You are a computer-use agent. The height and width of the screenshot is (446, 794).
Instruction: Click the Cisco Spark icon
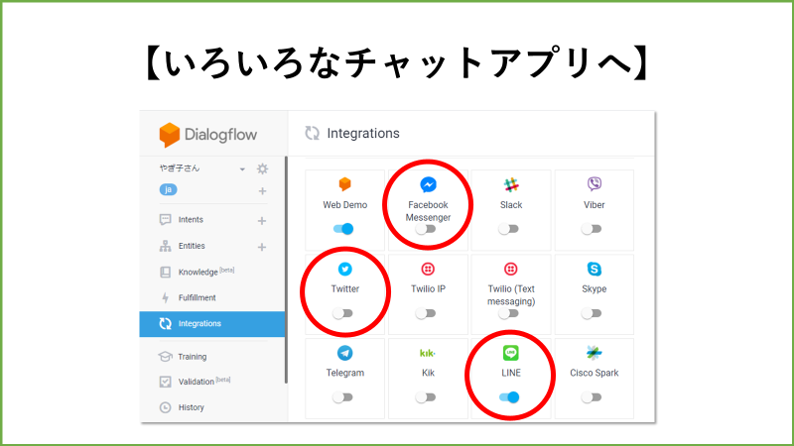click(x=595, y=353)
